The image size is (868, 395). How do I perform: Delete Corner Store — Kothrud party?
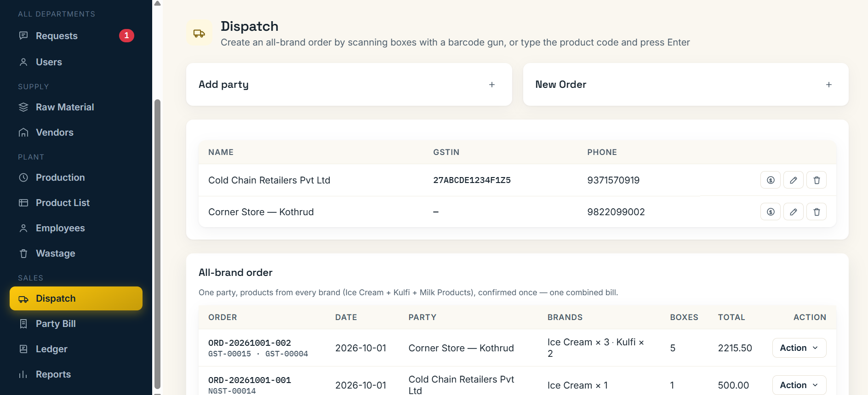(x=817, y=212)
